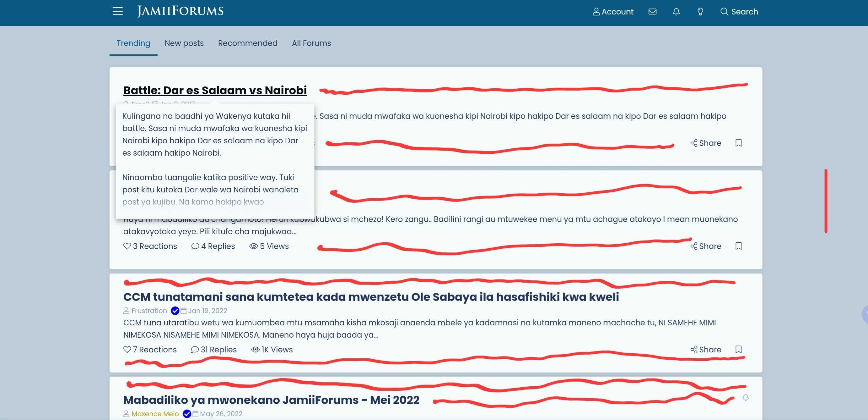
Task: Open Maxence Melo author profile
Action: (x=155, y=414)
